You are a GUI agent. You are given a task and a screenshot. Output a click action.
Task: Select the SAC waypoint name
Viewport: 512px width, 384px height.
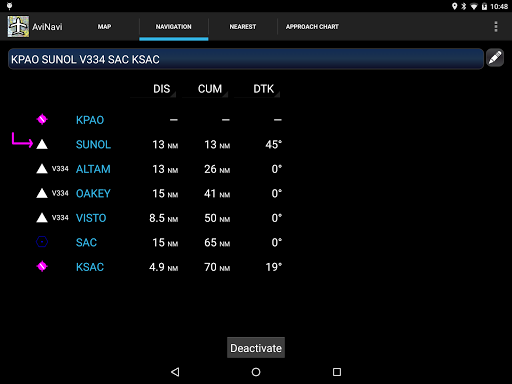(x=86, y=242)
